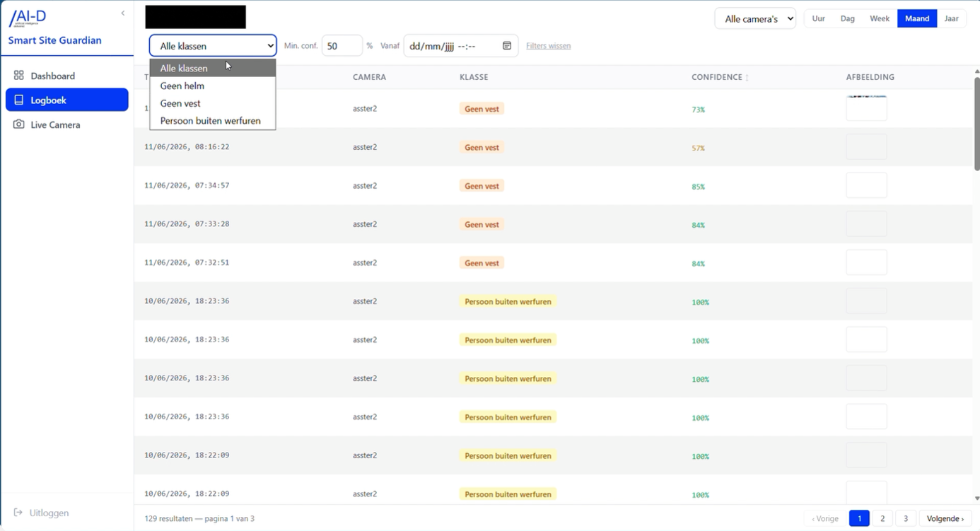The image size is (980, 531).
Task: Open the Alle camera's dropdown
Action: point(755,19)
